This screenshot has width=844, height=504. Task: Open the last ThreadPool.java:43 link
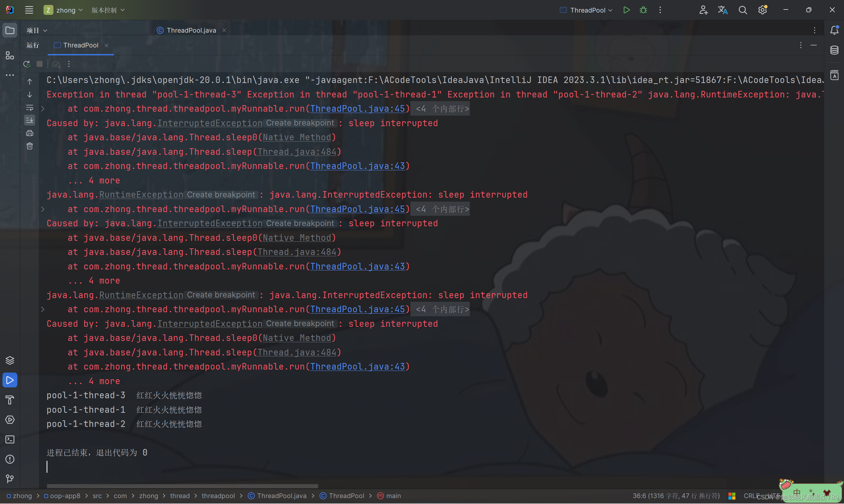pyautogui.click(x=357, y=367)
